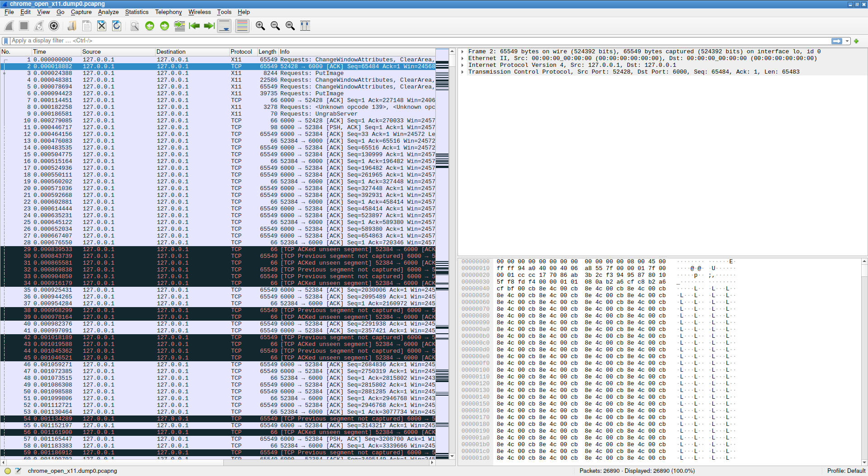Open the Analyze menu
The height and width of the screenshot is (476, 868).
[x=108, y=12]
